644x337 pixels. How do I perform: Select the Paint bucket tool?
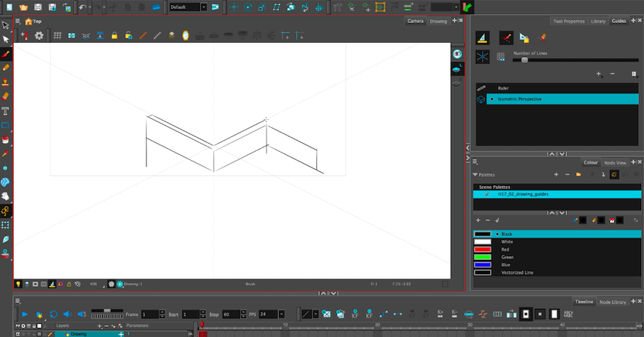[x=5, y=140]
